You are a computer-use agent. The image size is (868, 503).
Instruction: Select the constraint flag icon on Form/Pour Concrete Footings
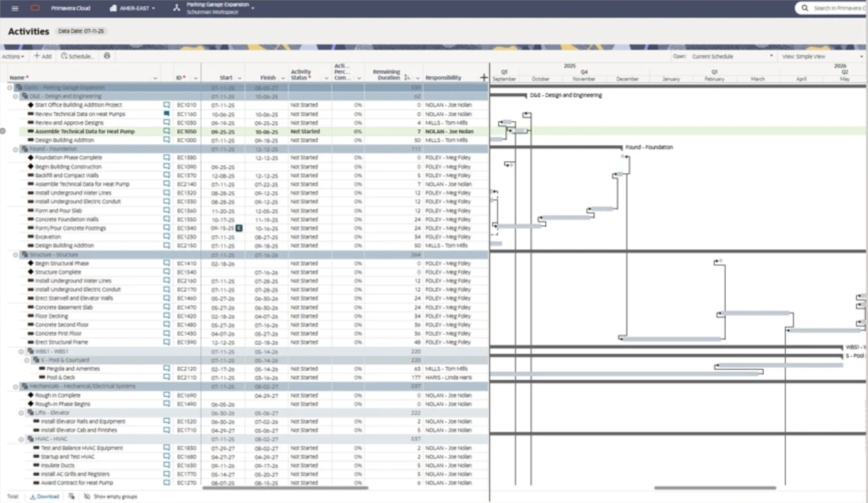(239, 228)
